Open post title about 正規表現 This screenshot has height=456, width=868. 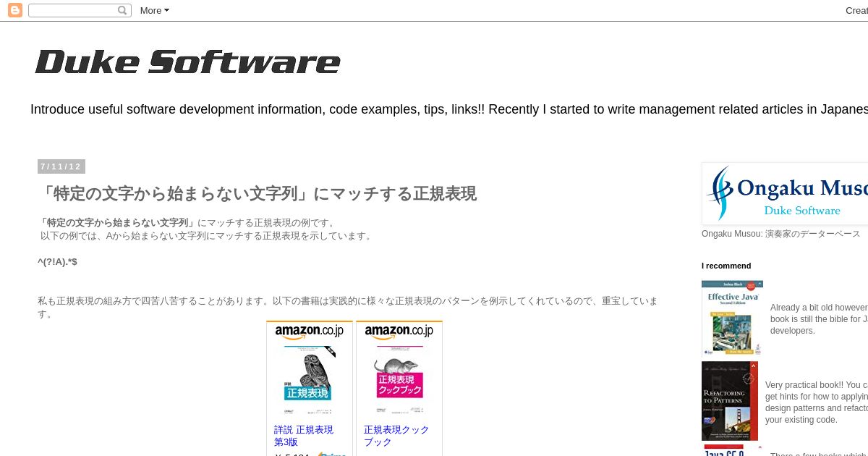coord(257,194)
